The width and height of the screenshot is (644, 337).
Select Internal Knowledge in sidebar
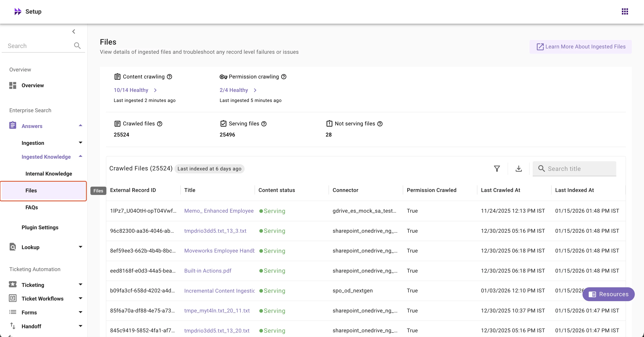click(x=49, y=173)
